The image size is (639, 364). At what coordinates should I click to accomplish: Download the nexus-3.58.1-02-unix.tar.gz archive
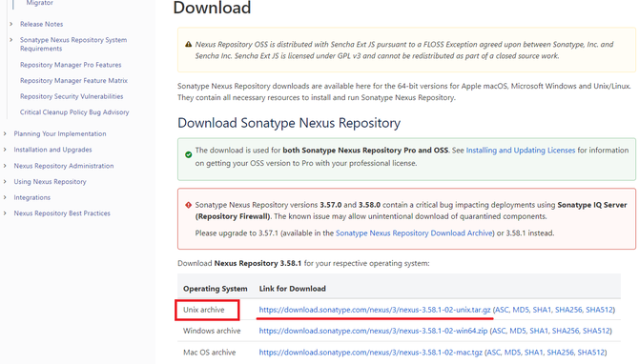[x=375, y=310]
